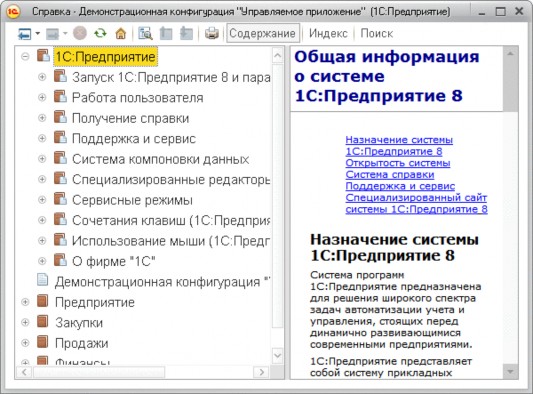Open the Работа пользователя topic

pos(138,98)
